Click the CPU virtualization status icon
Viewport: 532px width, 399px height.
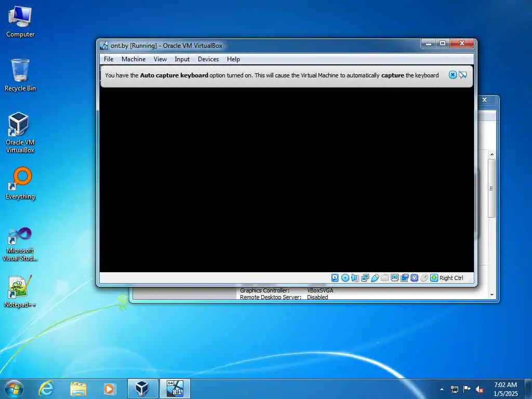pyautogui.click(x=414, y=278)
